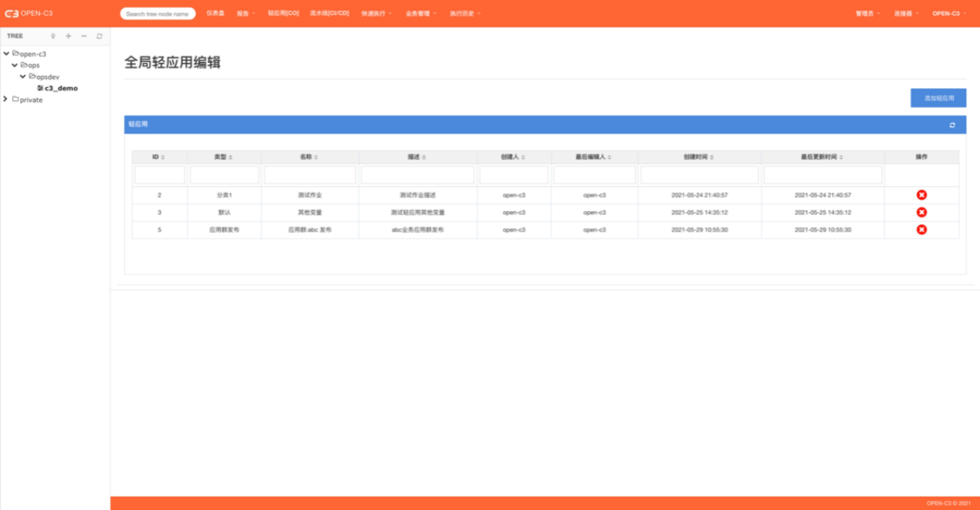Go to 流水线[CI/CD] menu item
Image resolution: width=980 pixels, height=510 pixels.
[x=329, y=13]
